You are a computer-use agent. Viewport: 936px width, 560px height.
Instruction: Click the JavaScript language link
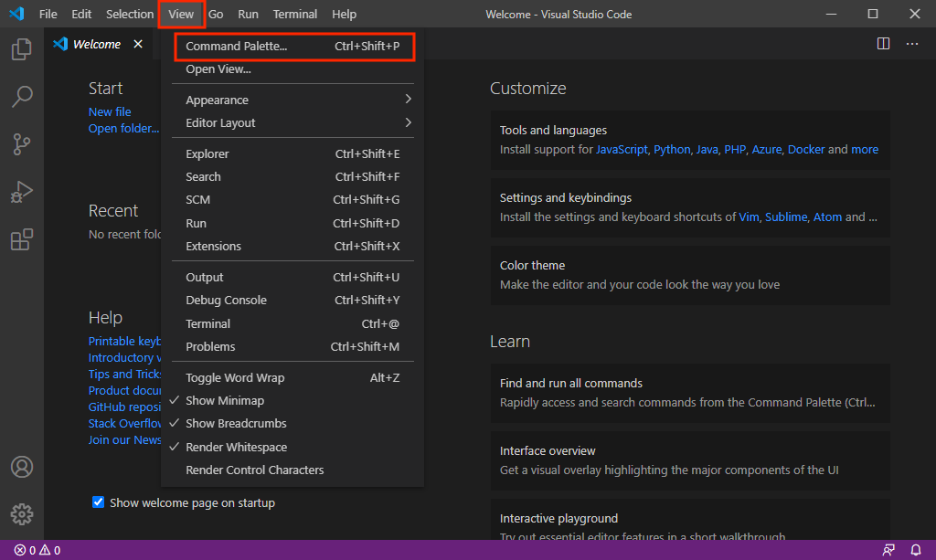click(x=622, y=149)
